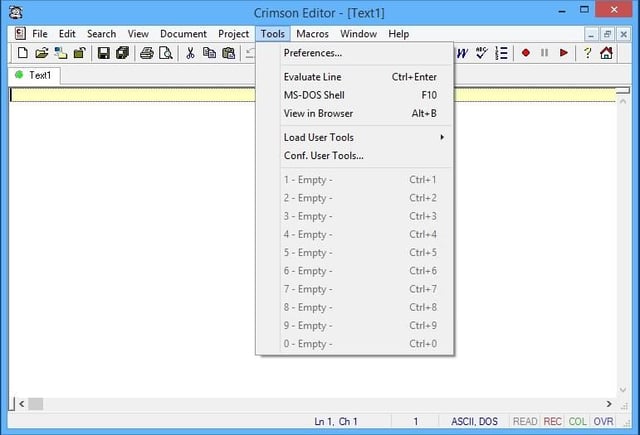Click the Crimson Editor application icon in title bar
Image resolution: width=640 pixels, height=435 pixels.
[16, 13]
